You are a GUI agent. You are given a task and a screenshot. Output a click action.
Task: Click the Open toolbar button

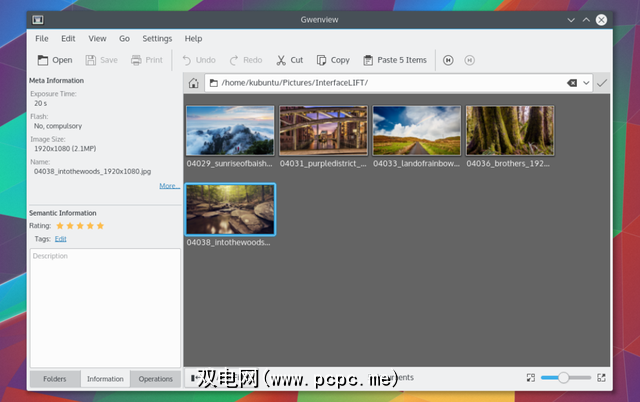[54, 60]
